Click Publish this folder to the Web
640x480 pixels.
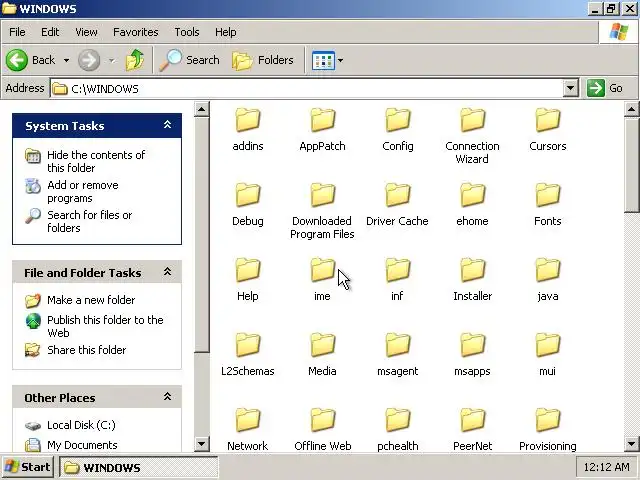click(105, 326)
